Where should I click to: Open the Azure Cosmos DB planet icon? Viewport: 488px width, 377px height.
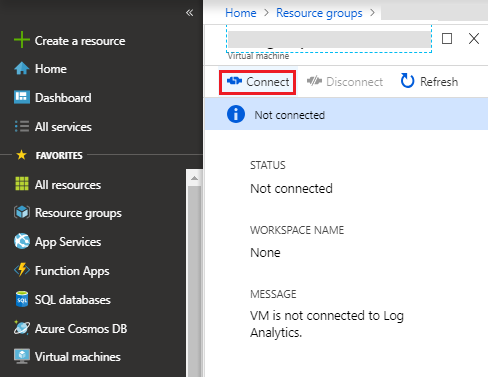pos(22,328)
